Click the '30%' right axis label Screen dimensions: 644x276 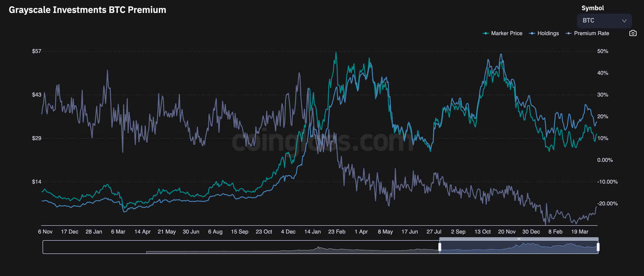coord(603,95)
